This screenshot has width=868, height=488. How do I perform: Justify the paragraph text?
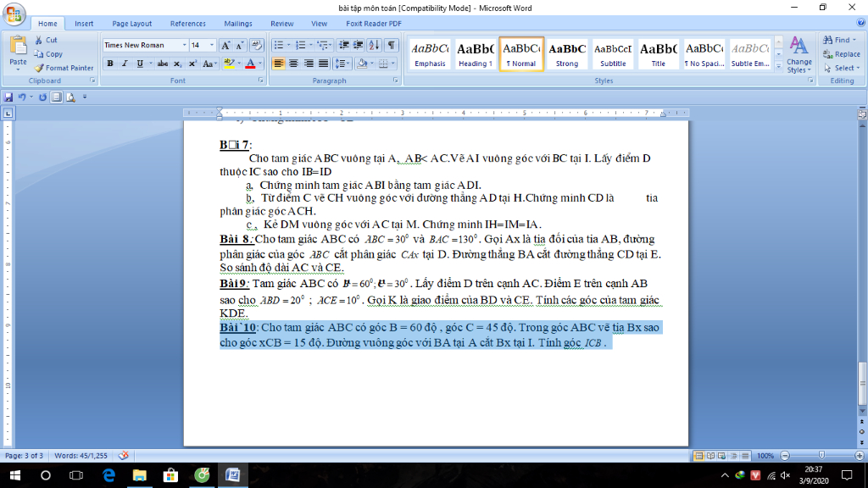pos(323,64)
